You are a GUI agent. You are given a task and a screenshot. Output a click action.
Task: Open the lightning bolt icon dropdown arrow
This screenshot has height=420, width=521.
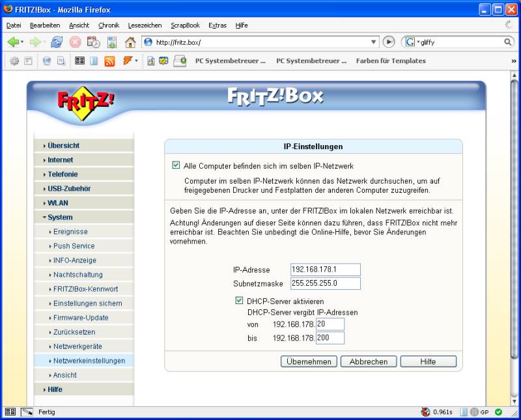136,61
